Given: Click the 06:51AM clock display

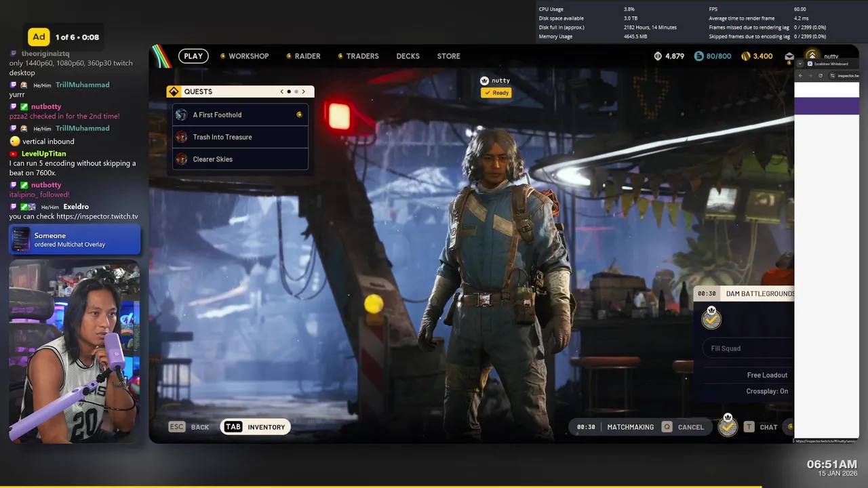Looking at the screenshot, I should click(x=831, y=464).
